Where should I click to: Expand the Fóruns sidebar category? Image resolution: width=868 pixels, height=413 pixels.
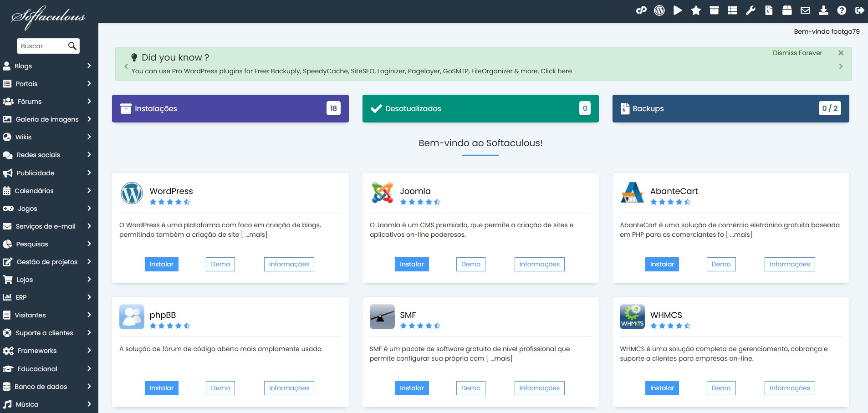47,102
